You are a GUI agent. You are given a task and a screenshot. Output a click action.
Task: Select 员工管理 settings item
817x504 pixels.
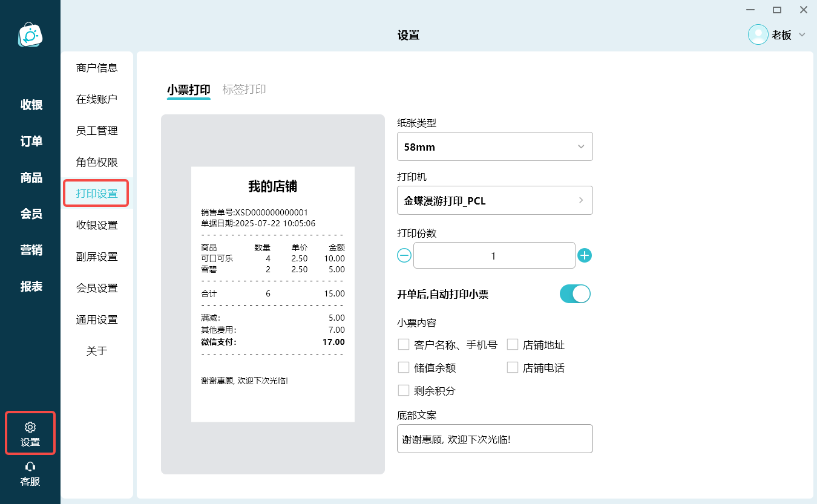click(97, 131)
